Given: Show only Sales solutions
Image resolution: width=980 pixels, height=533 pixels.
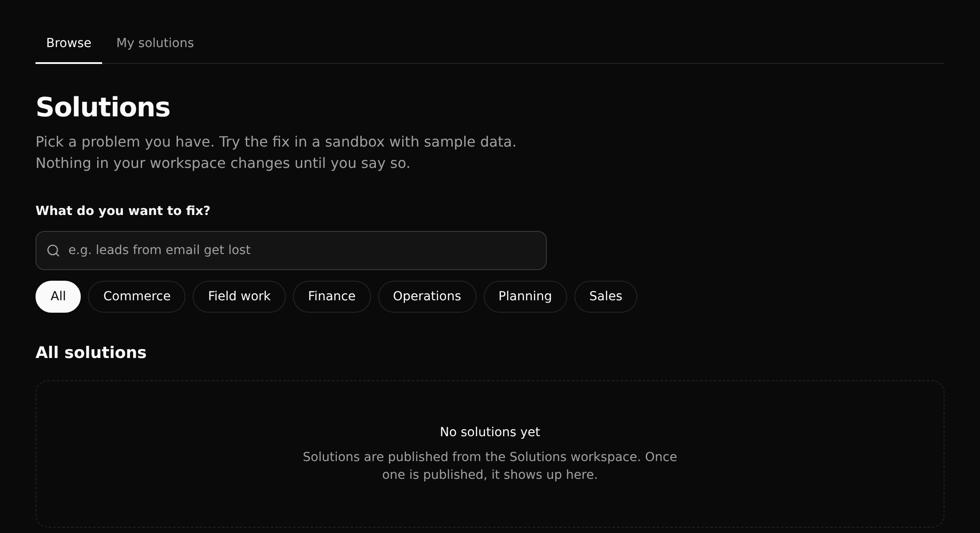Looking at the screenshot, I should coord(605,296).
